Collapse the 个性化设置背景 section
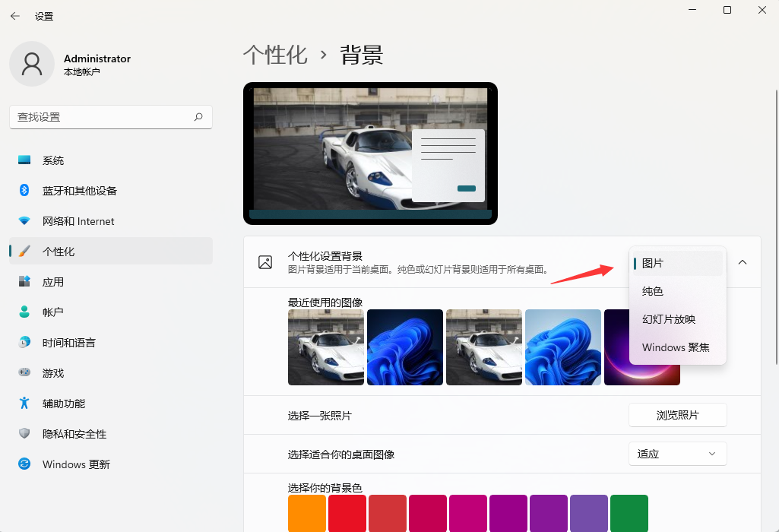 (x=743, y=261)
